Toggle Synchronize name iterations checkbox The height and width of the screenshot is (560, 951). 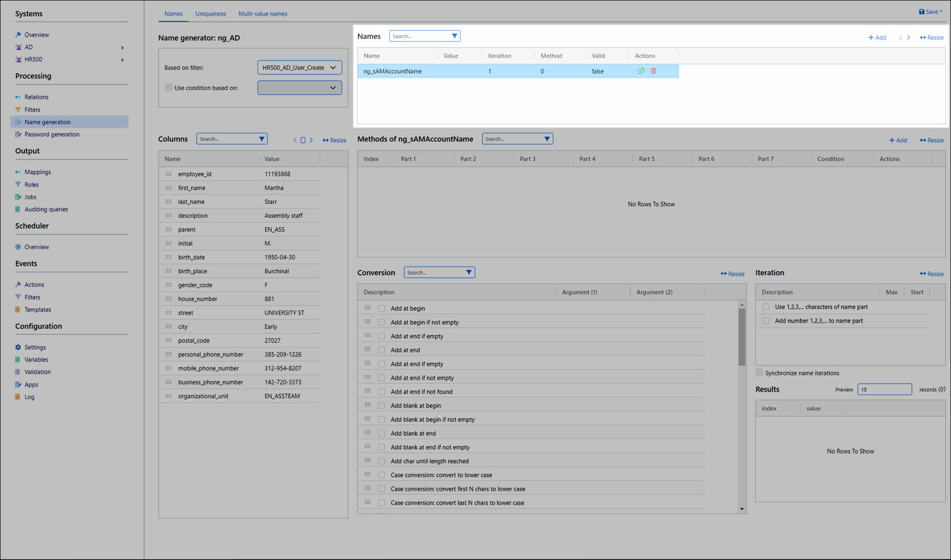point(759,373)
